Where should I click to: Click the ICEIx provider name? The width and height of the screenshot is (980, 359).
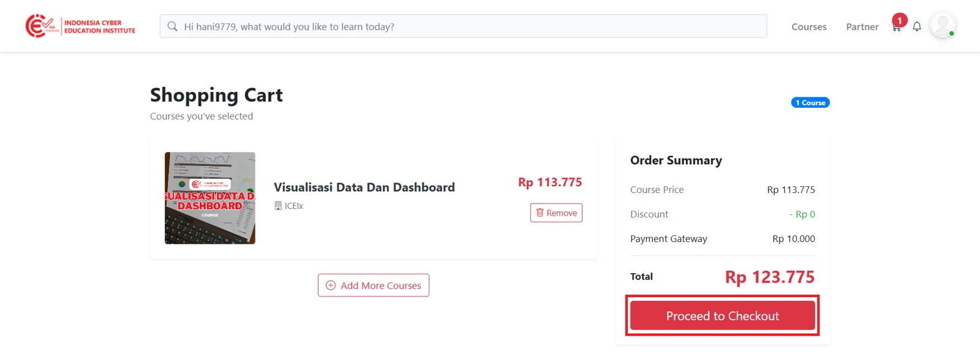click(294, 206)
